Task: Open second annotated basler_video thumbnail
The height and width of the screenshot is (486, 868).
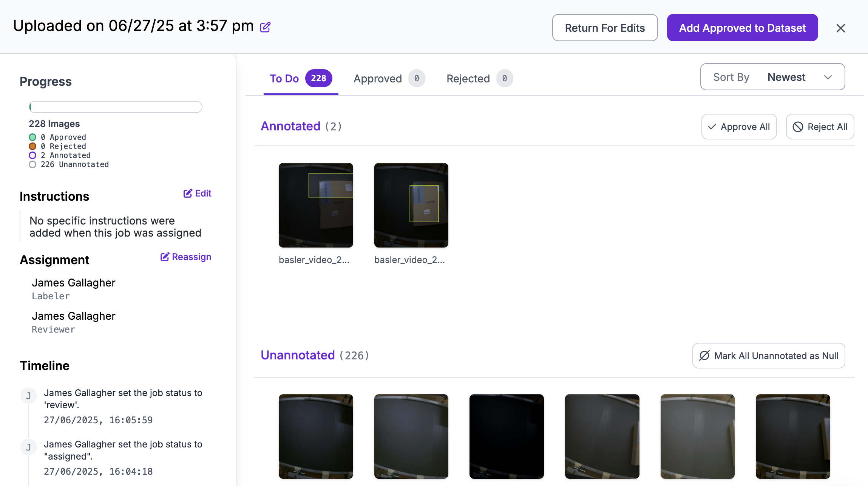Action: [x=411, y=205]
